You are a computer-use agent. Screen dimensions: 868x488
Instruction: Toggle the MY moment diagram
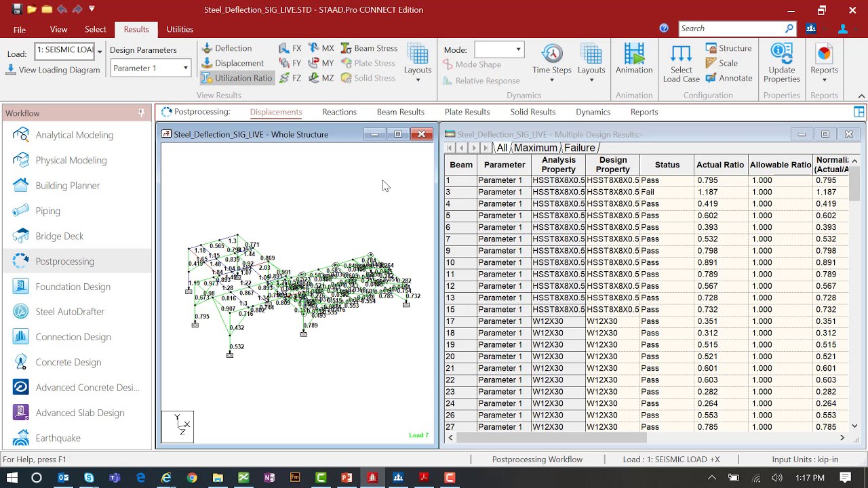(321, 63)
